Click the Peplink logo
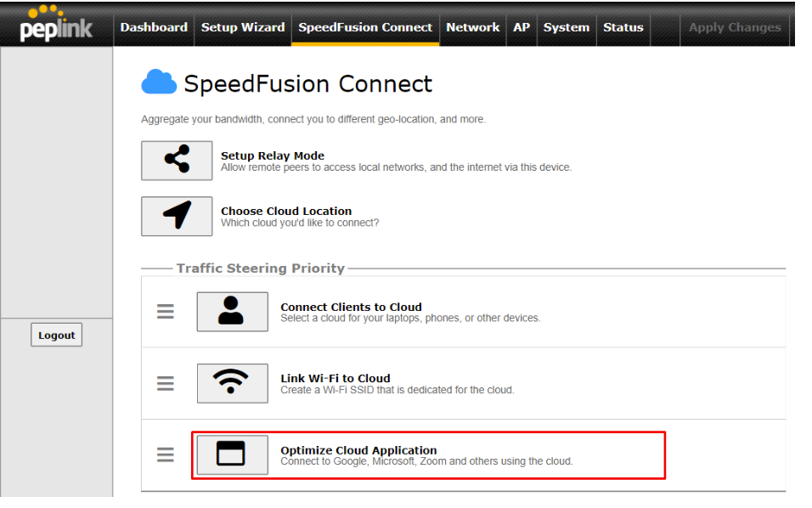 (x=56, y=24)
